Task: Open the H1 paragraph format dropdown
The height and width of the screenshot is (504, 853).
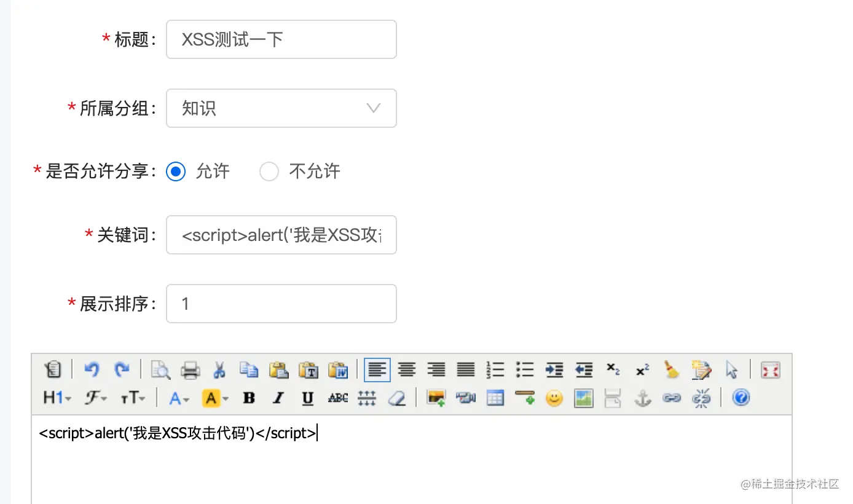Action: point(57,398)
